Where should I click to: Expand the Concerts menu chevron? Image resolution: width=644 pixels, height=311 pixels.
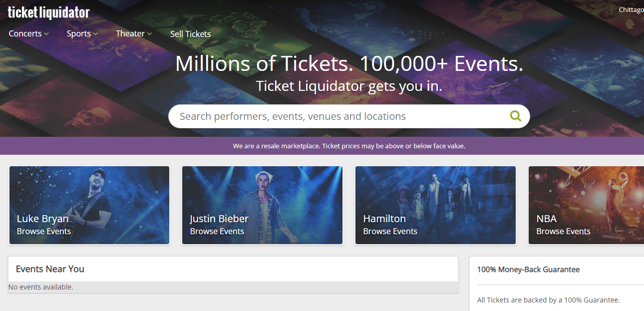[x=46, y=34]
